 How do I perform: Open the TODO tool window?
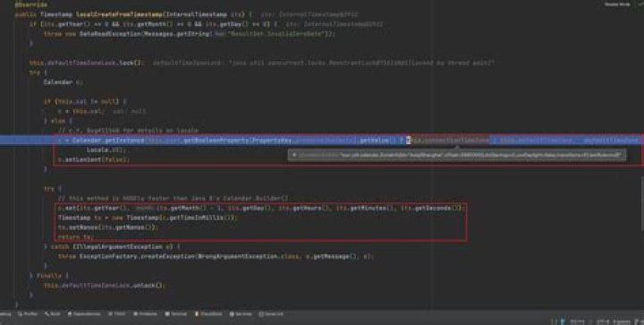(117, 314)
